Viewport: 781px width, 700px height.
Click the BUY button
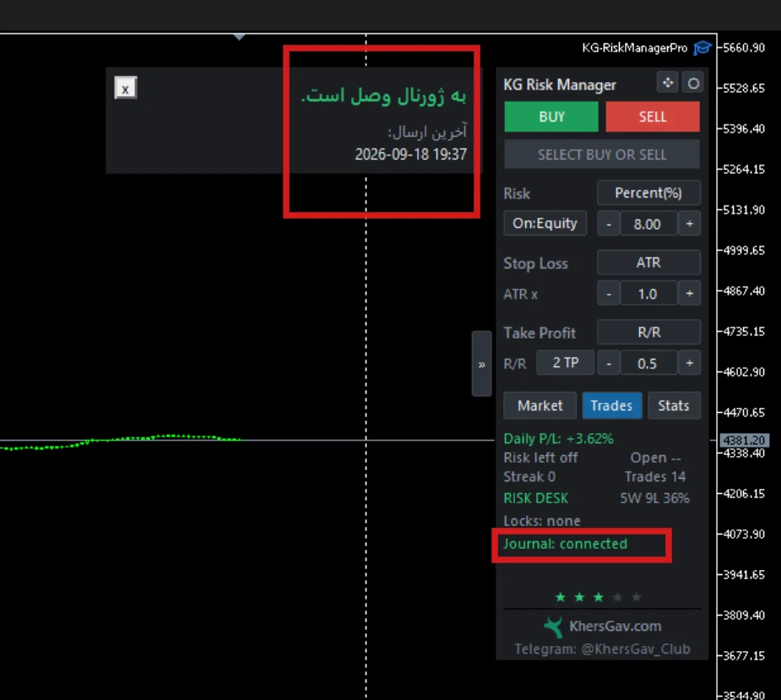[x=551, y=117]
